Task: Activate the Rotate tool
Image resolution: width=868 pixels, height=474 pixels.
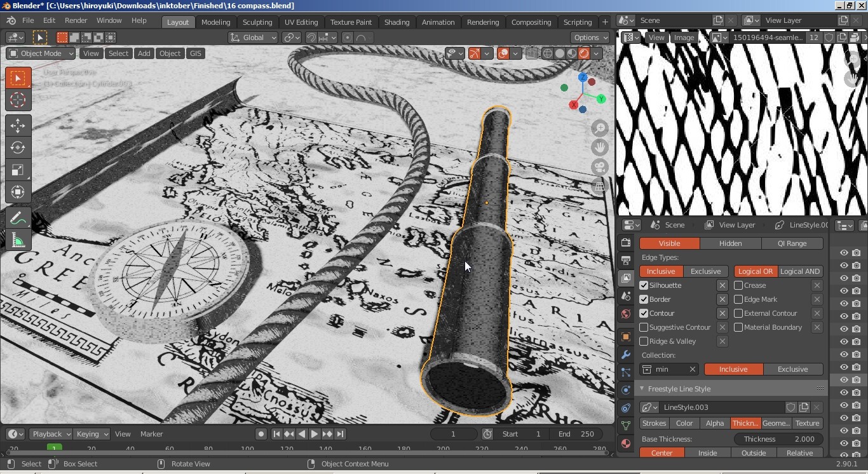Action: pos(18,147)
